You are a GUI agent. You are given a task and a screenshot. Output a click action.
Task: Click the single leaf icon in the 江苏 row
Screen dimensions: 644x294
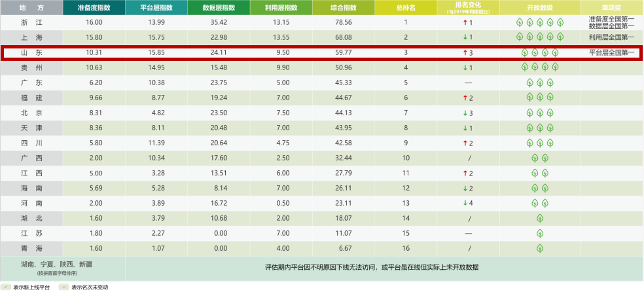(x=540, y=233)
